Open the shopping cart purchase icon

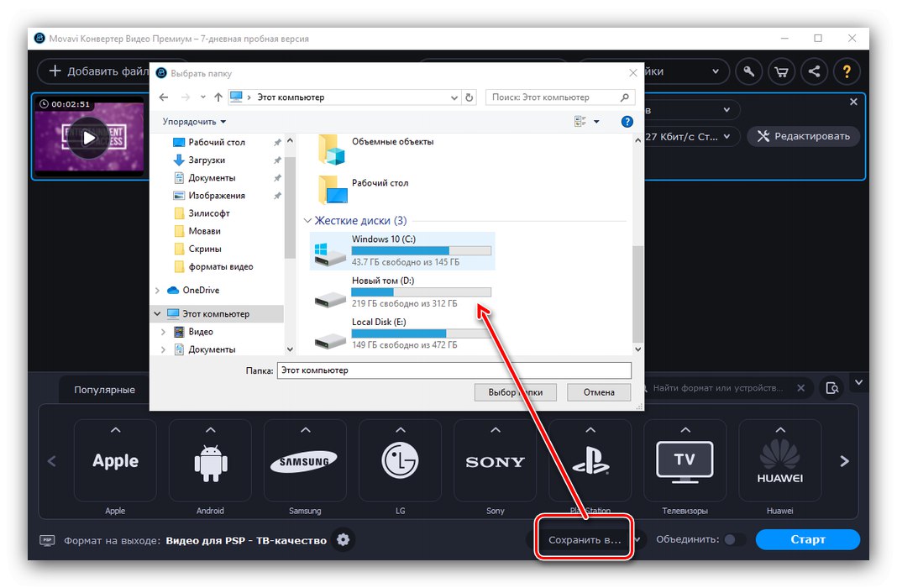tap(781, 71)
